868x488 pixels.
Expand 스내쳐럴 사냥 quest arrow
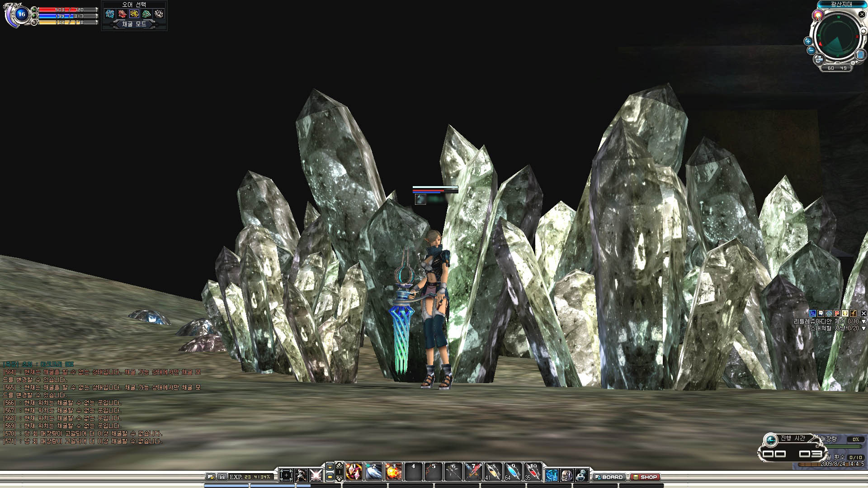click(x=864, y=328)
